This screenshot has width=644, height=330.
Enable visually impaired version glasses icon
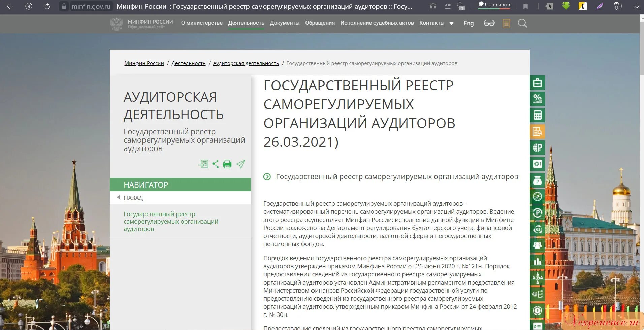(x=489, y=23)
